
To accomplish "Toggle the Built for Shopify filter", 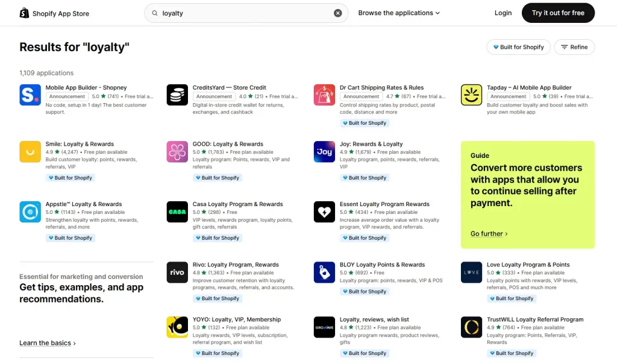I will (518, 47).
